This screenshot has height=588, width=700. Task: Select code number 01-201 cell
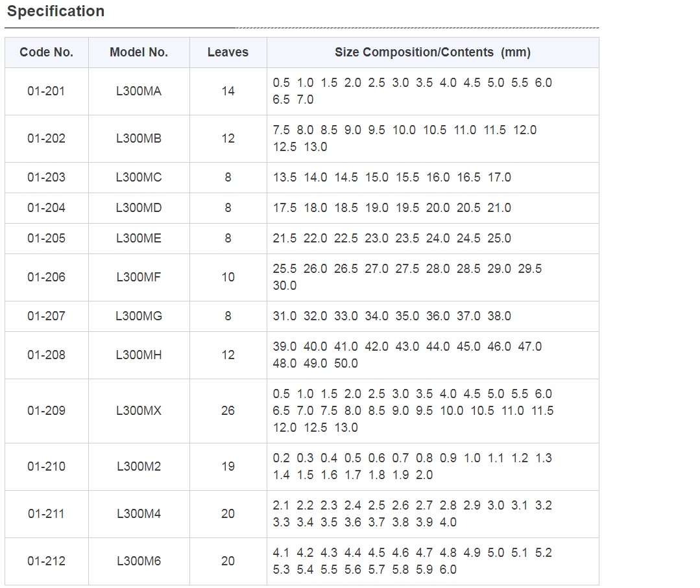[46, 91]
